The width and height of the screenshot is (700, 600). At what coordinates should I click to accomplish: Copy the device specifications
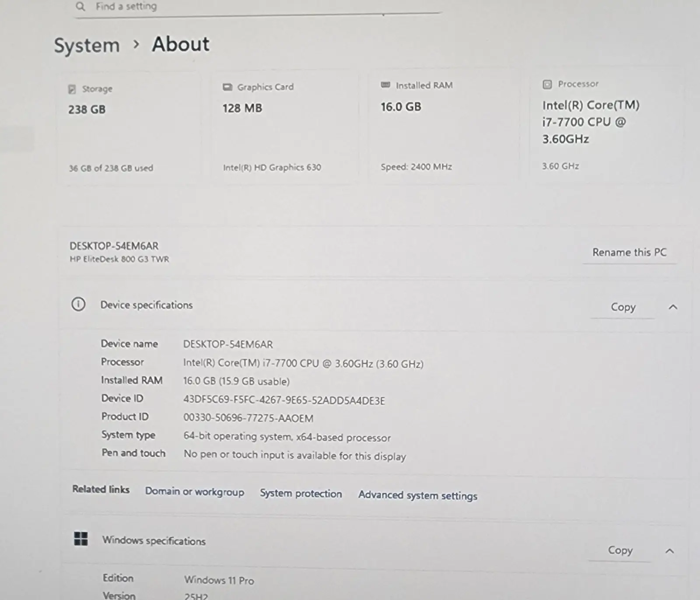(x=623, y=307)
